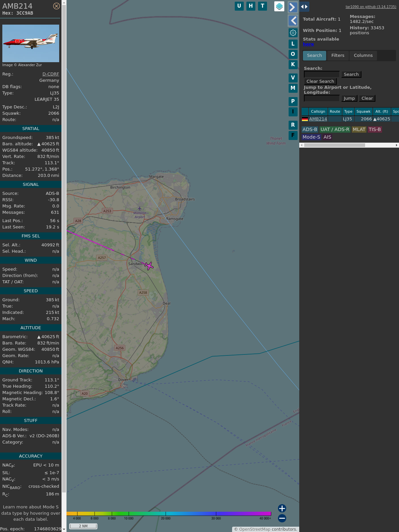The width and height of the screenshot is (399, 532).
Task: Sort table by Callsign column
Action: pos(318,112)
